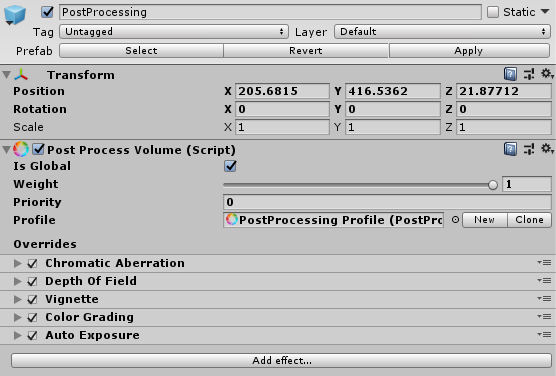Click the Add effect button
The width and height of the screenshot is (556, 376).
click(x=282, y=360)
